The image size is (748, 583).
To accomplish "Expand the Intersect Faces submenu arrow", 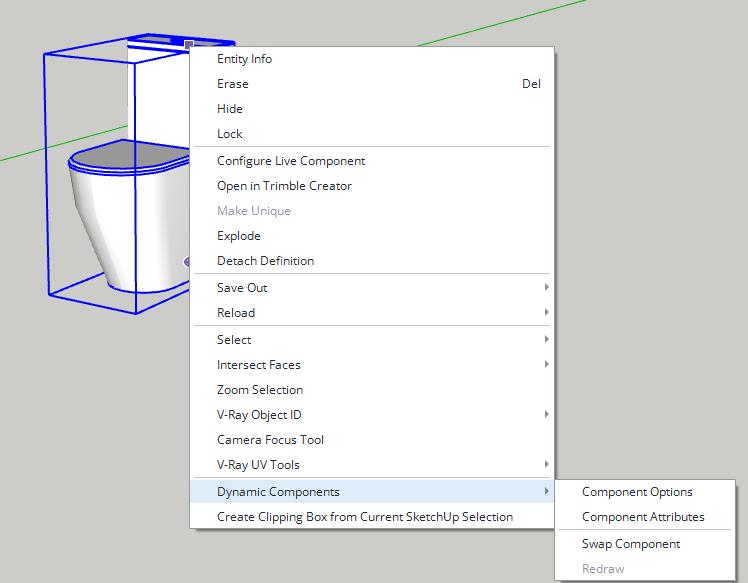I will pyautogui.click(x=546, y=364).
